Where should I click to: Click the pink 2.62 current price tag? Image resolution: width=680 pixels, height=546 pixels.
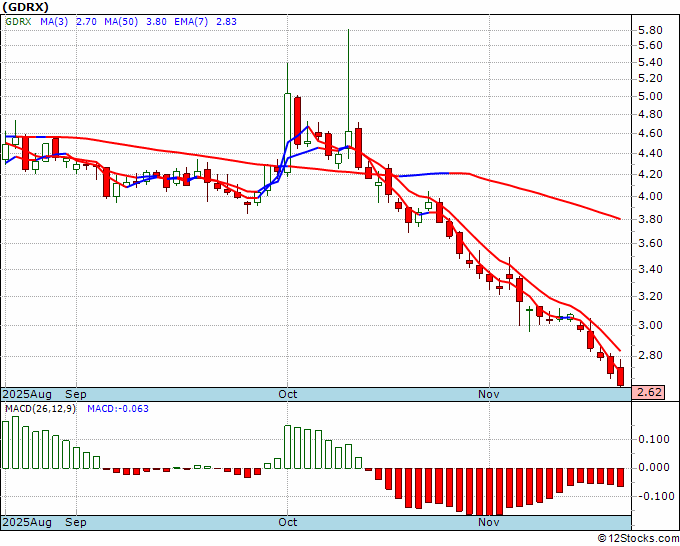click(x=648, y=392)
